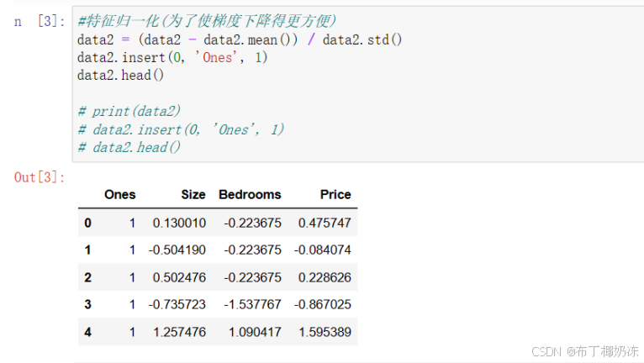The width and height of the screenshot is (644, 363).
Task: Select the Size column header
Action: click(193, 195)
